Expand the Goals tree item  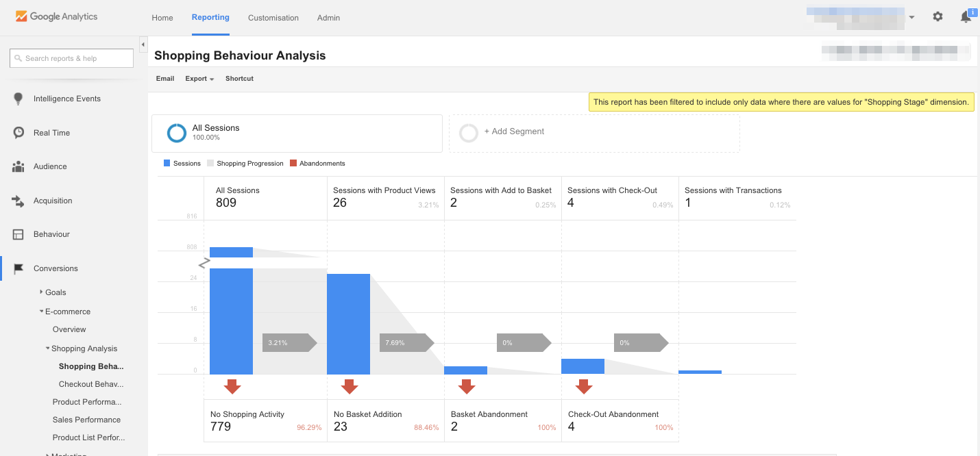click(x=42, y=292)
